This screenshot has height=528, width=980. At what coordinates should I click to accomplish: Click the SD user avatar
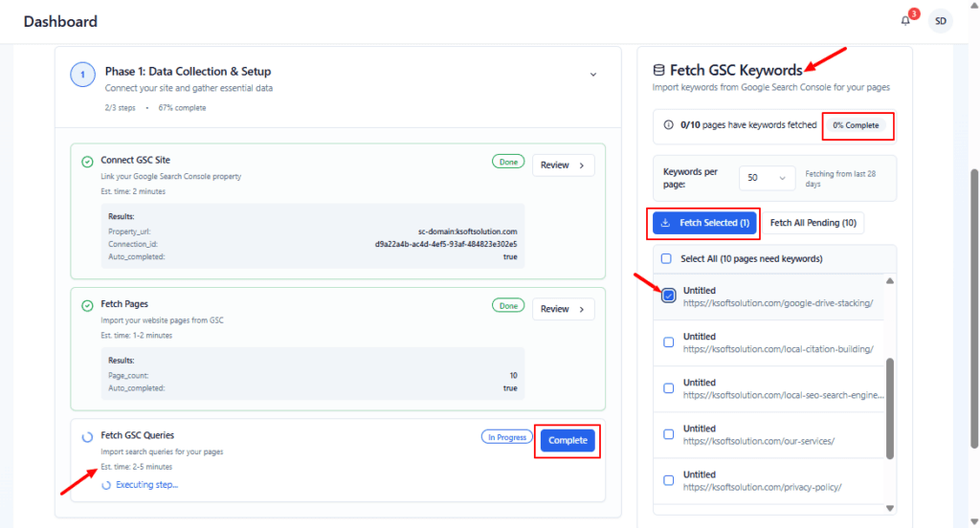pyautogui.click(x=941, y=21)
